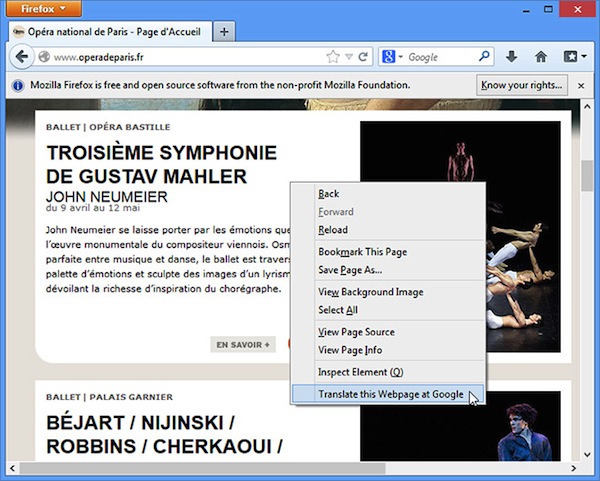Click the vertical scrollbar down arrow

tap(587, 455)
